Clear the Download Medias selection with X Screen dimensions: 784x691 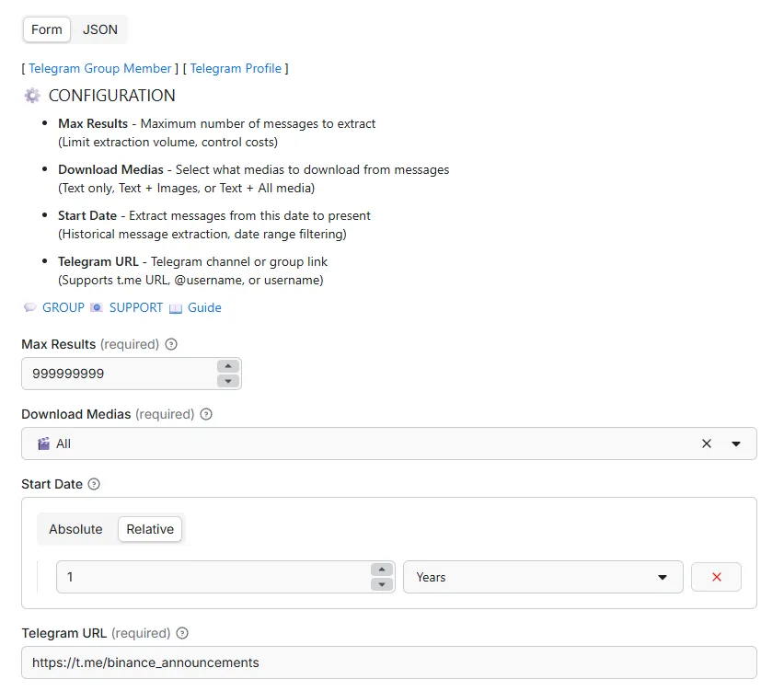707,443
